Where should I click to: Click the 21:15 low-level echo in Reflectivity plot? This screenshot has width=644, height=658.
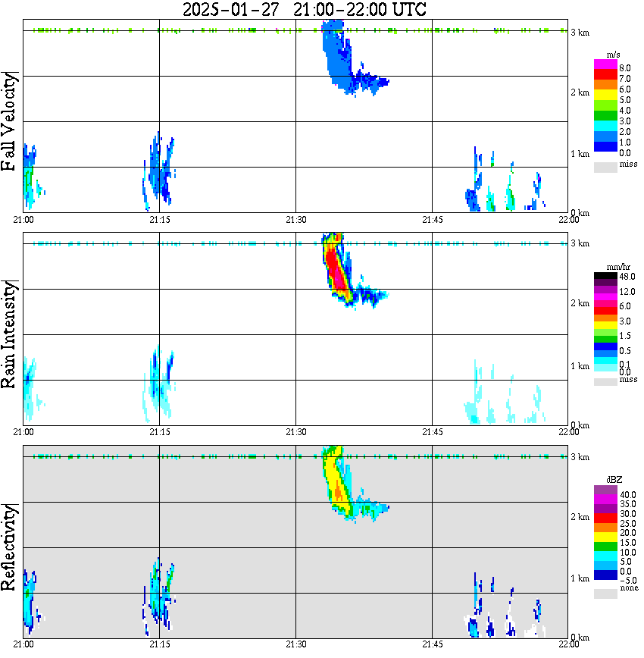point(159,596)
